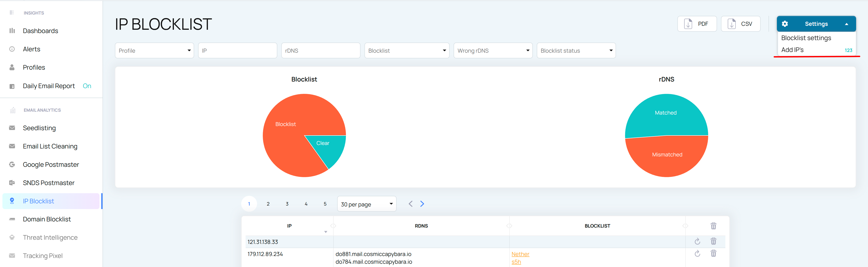Open the Profile filter dropdown
868x267 pixels.
pyautogui.click(x=154, y=51)
